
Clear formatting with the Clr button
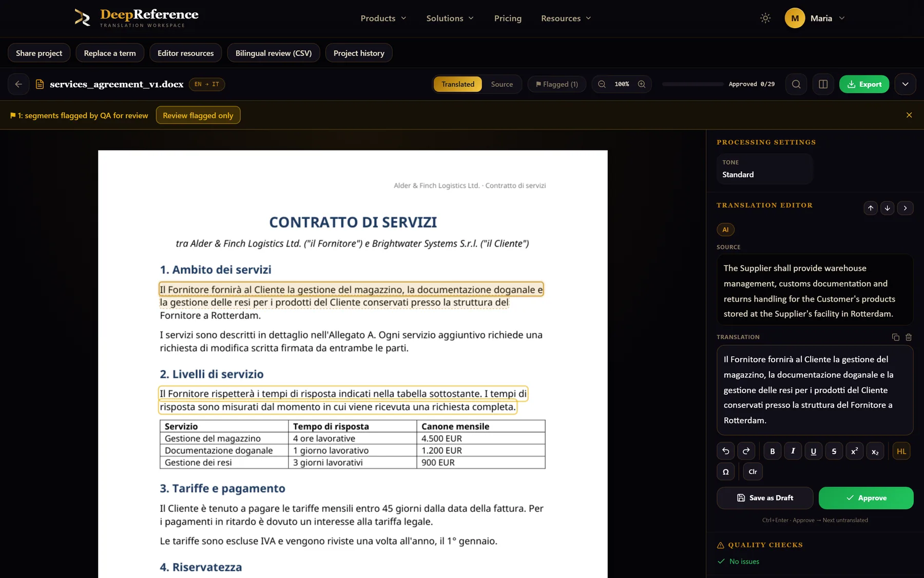(x=753, y=472)
